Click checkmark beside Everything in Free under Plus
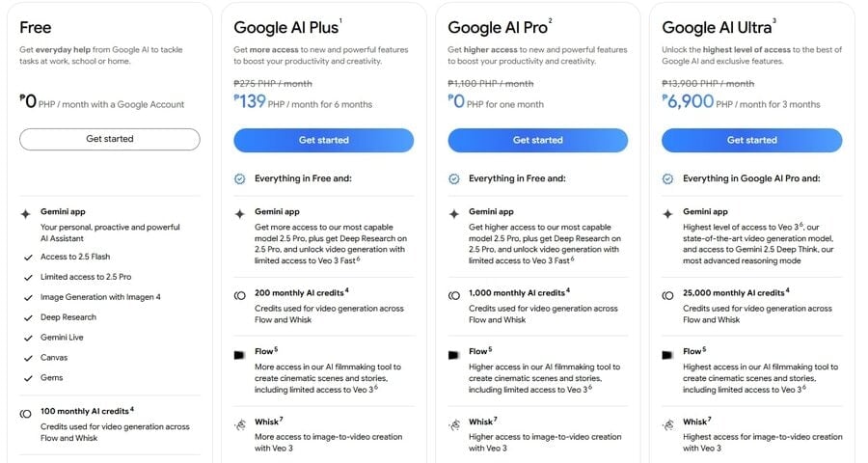The height and width of the screenshot is (463, 868). (239, 178)
